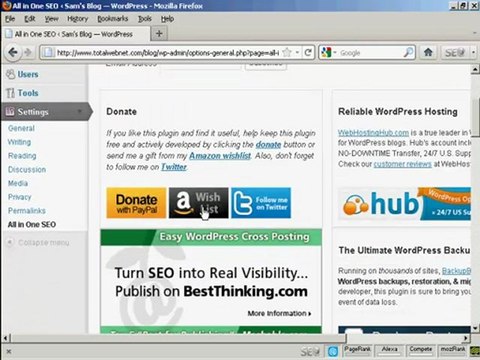Reload the page with the refresh icon
This screenshot has height=360, width=480.
(x=308, y=52)
